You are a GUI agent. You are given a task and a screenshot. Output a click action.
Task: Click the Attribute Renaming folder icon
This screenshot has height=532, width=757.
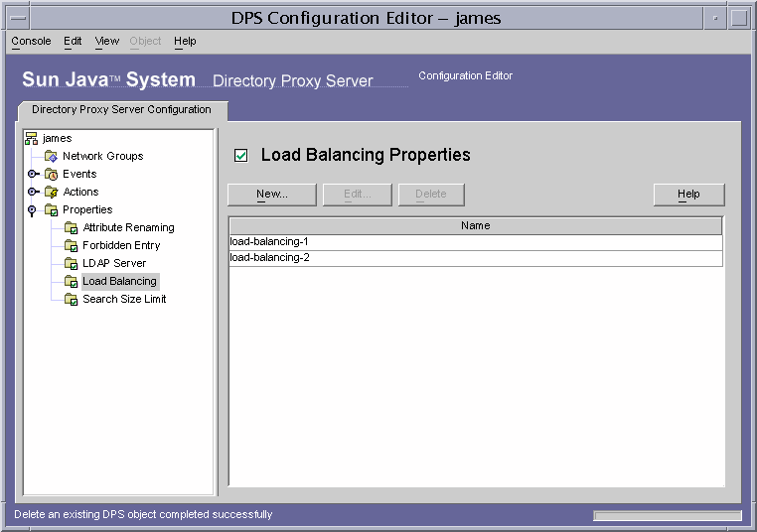pos(71,227)
